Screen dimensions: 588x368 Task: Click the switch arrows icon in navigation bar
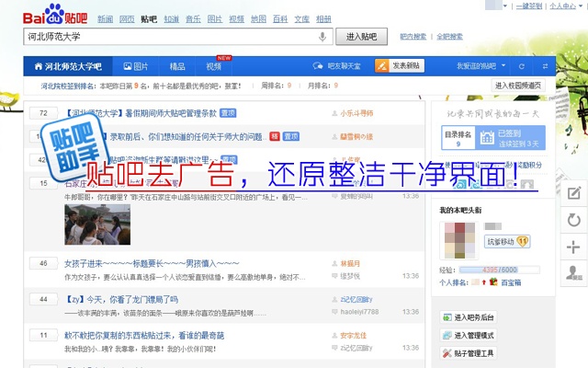[545, 66]
